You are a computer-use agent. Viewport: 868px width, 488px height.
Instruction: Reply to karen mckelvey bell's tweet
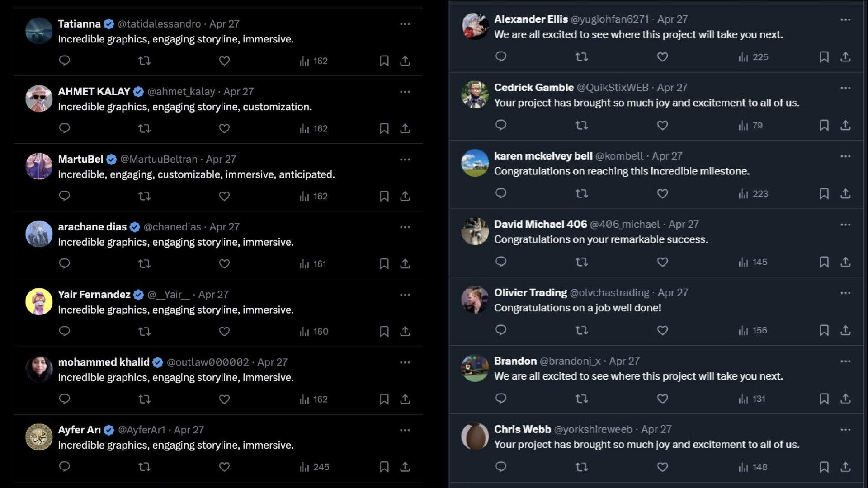[x=500, y=193]
